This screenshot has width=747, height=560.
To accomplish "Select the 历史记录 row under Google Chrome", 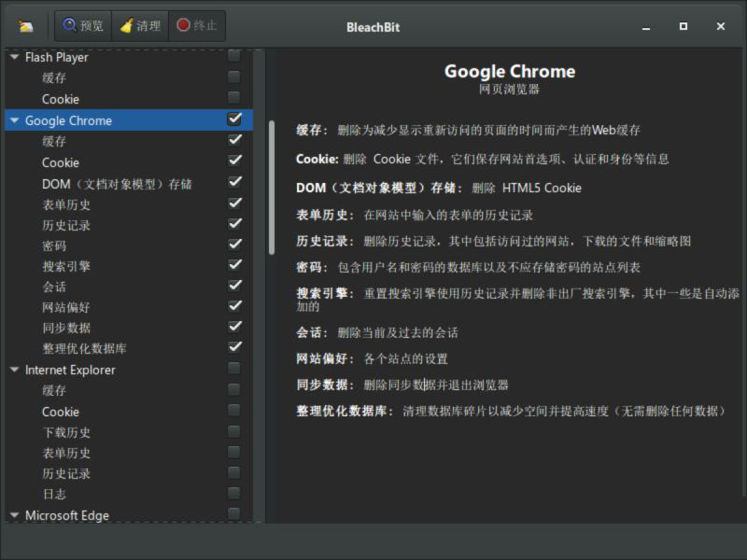I will pos(66,225).
